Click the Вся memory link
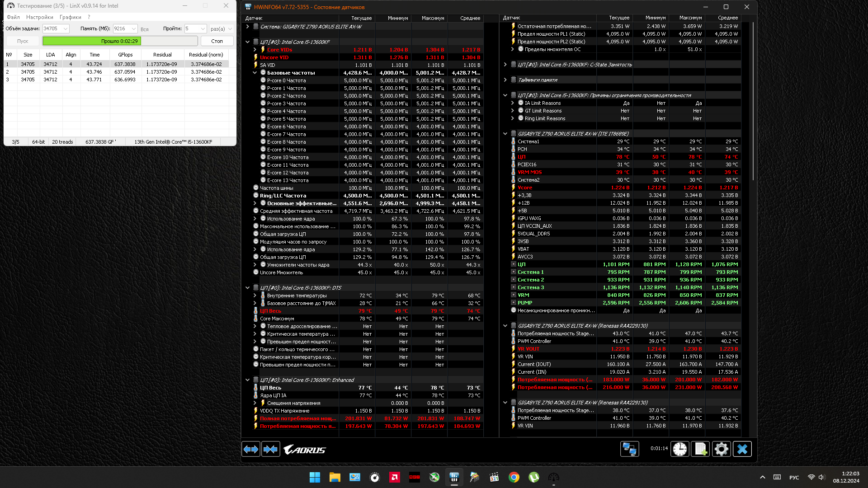The height and width of the screenshot is (488, 868). [x=145, y=29]
